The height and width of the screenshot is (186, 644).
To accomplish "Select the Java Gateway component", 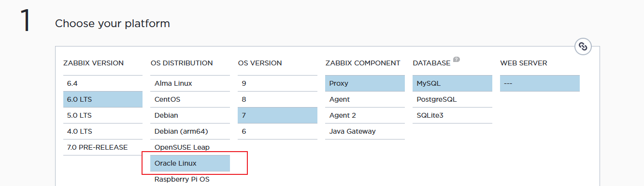I will click(365, 131).
